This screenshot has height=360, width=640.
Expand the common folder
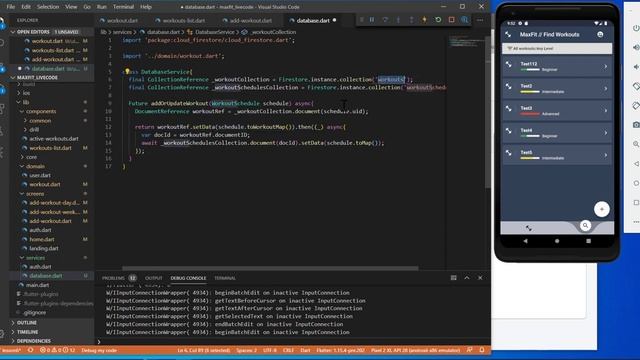pyautogui.click(x=40, y=120)
